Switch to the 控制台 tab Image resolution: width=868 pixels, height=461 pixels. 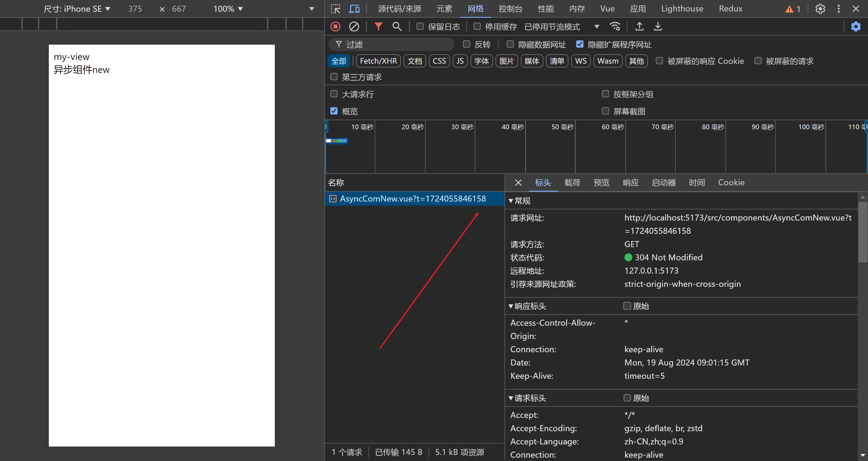pos(510,9)
